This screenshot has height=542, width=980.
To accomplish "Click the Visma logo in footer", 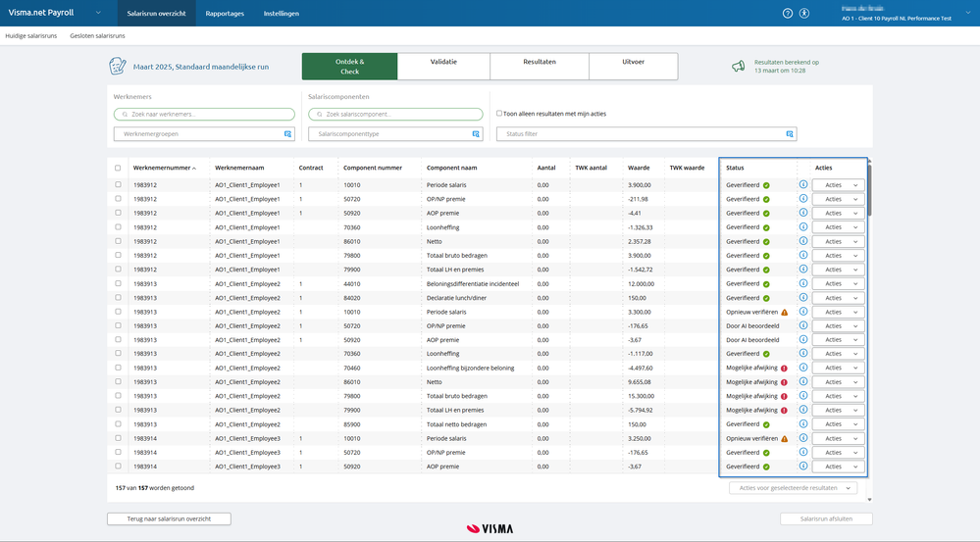I will tap(490, 529).
